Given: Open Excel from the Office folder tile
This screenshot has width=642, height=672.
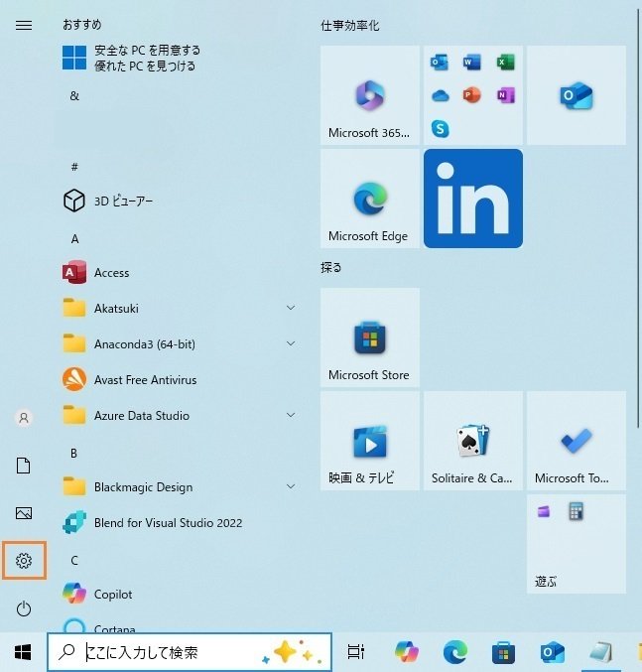Looking at the screenshot, I should point(505,63).
